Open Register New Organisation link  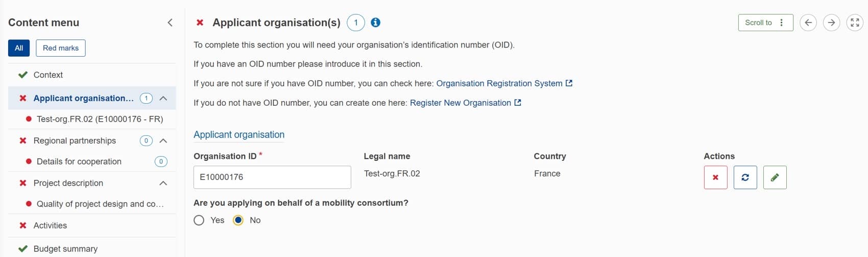[461, 103]
